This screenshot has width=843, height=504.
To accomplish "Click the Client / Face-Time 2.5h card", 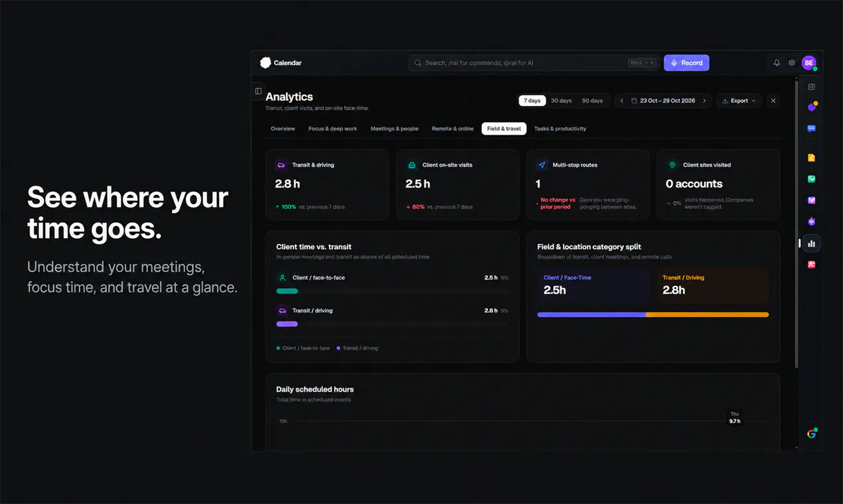I will click(x=593, y=285).
